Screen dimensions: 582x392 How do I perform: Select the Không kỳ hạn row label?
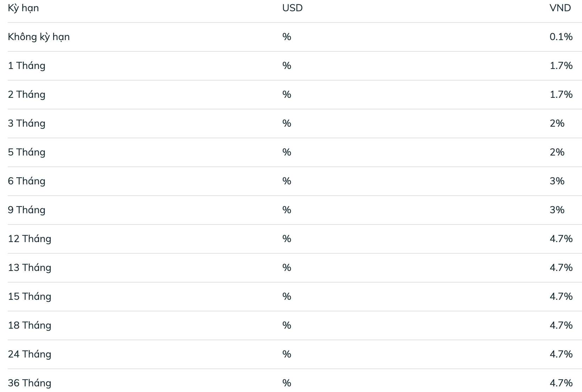[39, 37]
